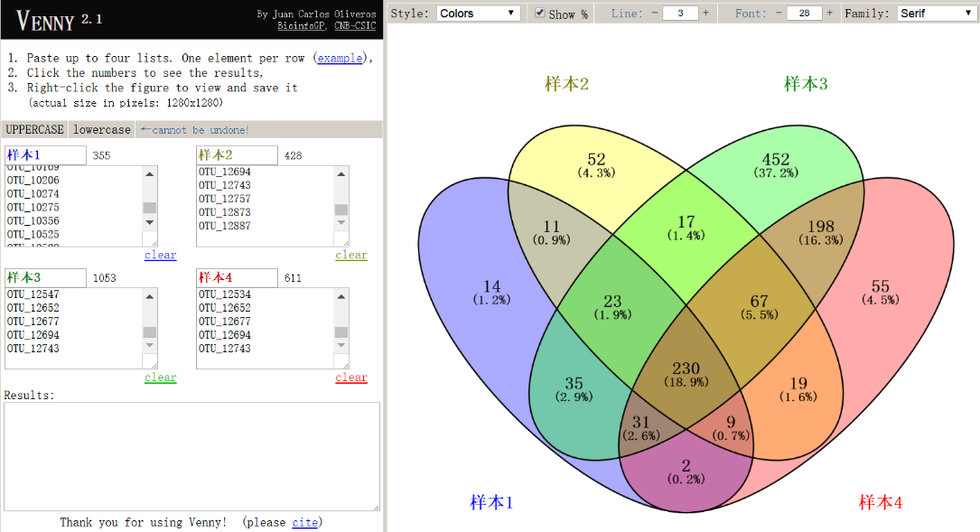Decrease font size with minus button
This screenshot has height=532, width=980.
click(778, 13)
